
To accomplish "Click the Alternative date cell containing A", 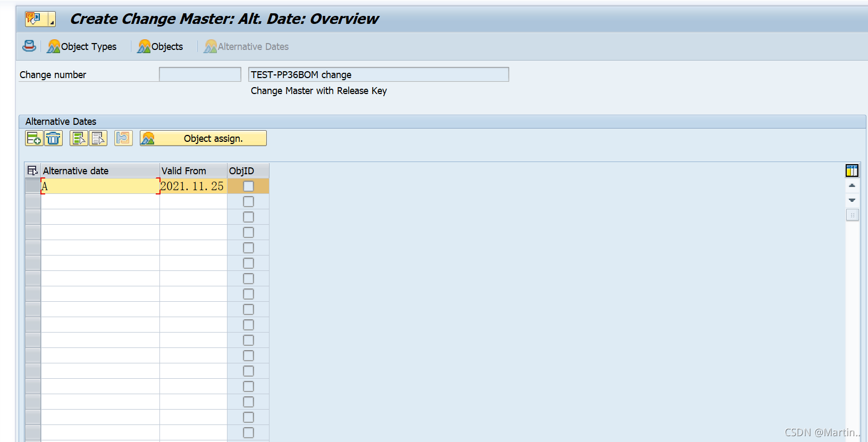I will point(100,186).
